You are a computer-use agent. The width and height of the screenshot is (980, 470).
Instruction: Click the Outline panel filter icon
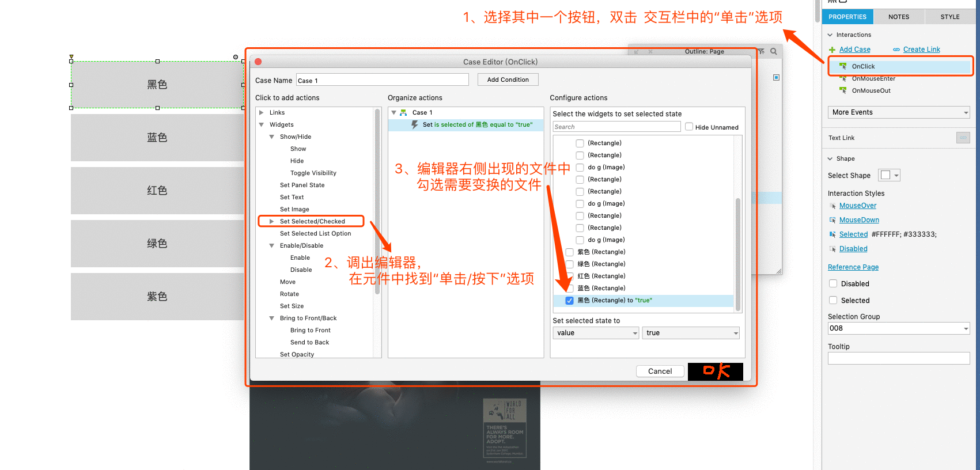[x=761, y=51]
